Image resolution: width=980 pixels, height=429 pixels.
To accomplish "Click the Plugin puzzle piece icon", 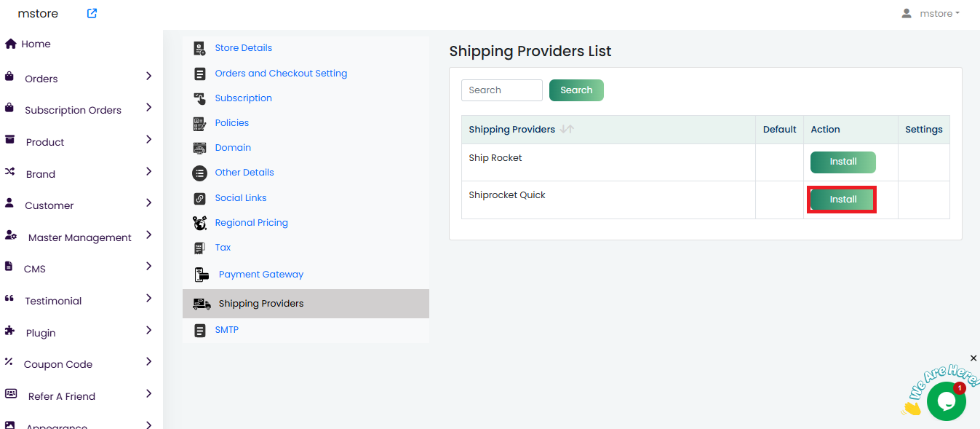I will pyautogui.click(x=9, y=331).
